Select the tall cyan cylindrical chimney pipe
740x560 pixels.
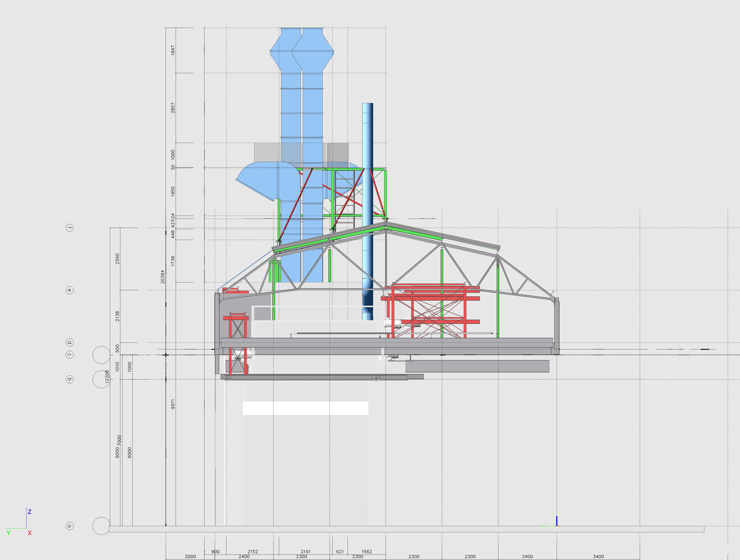pos(368,211)
